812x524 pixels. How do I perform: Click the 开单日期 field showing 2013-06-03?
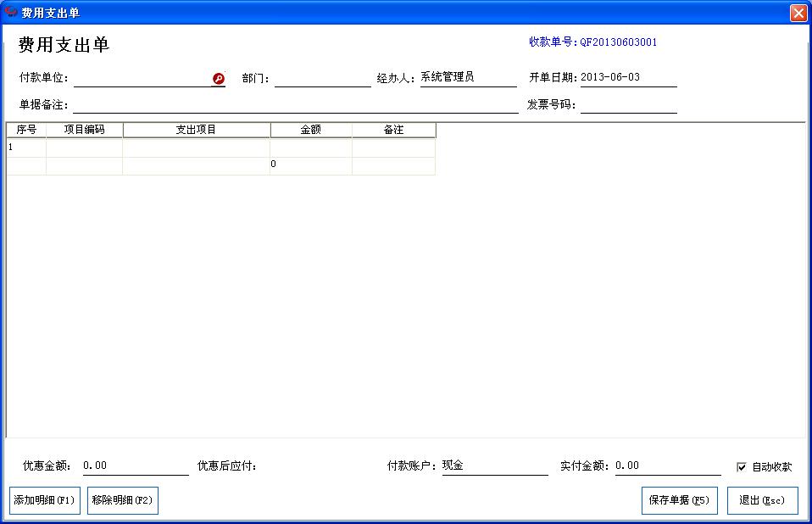click(627, 78)
